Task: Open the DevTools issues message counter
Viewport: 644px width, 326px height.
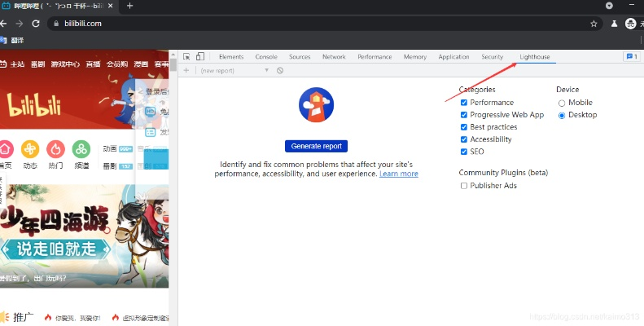Action: click(x=630, y=57)
